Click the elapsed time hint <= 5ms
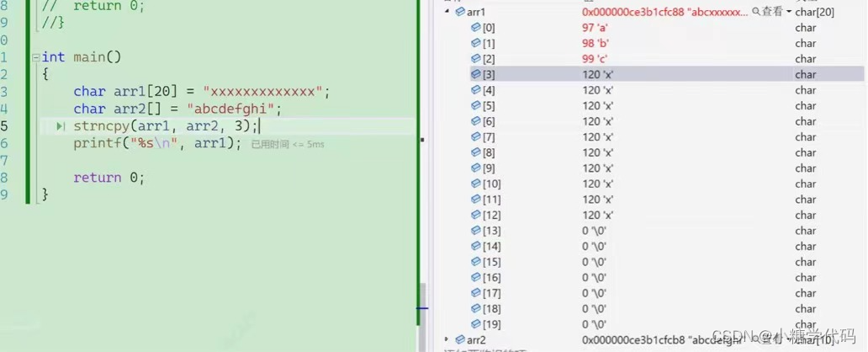This screenshot has width=868, height=352. click(x=288, y=144)
